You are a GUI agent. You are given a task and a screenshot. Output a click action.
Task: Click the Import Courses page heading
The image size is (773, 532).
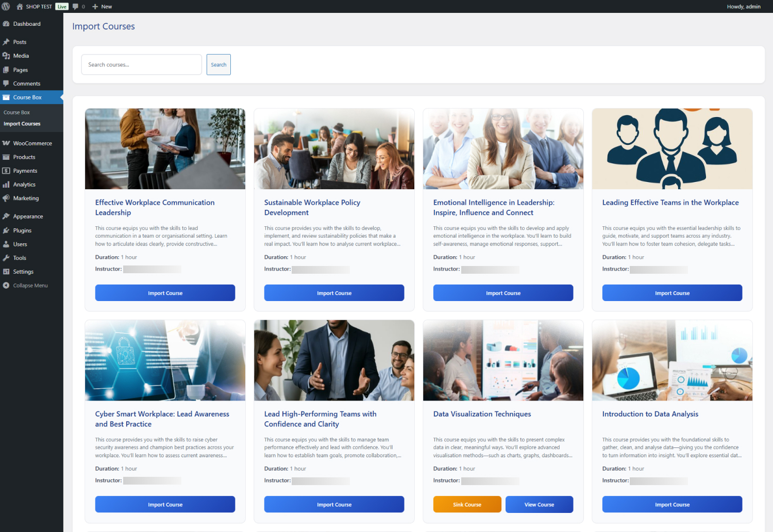click(x=104, y=26)
